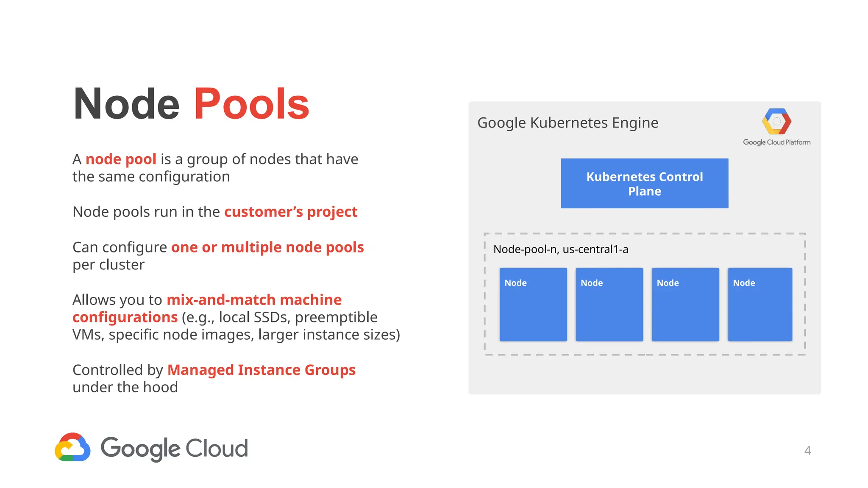Click the 'under the hood' text line
The image size is (868, 488).
(125, 388)
